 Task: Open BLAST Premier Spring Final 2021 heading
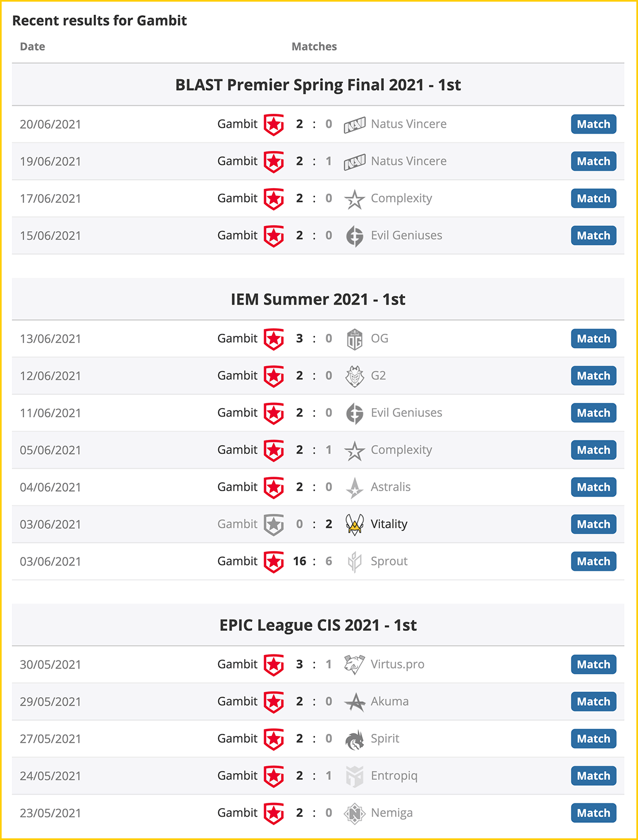(x=318, y=85)
